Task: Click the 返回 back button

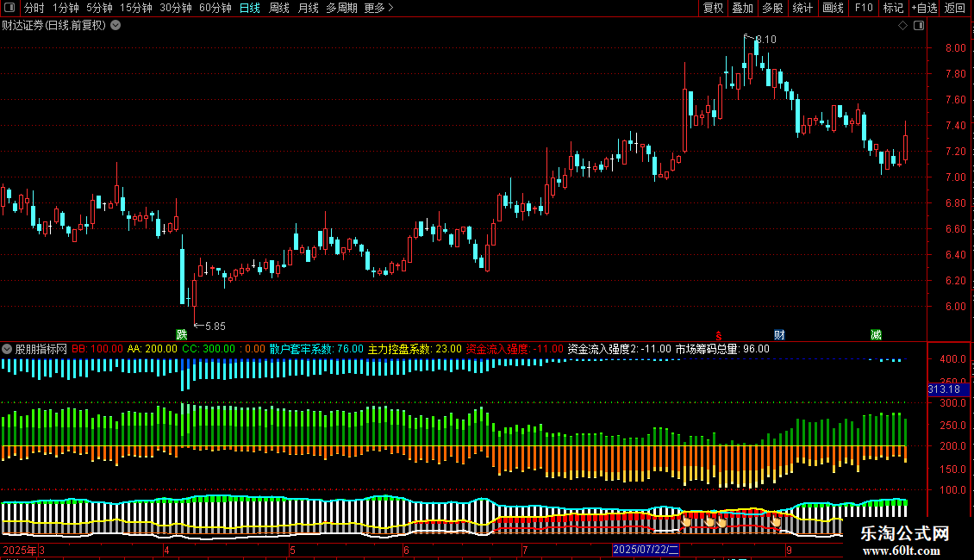Action: (x=955, y=8)
